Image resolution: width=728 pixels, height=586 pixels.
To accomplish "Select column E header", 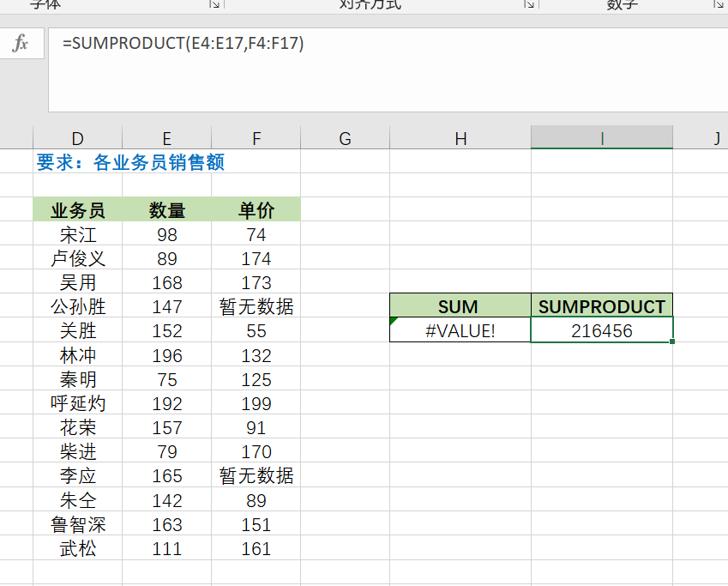I will (x=166, y=138).
